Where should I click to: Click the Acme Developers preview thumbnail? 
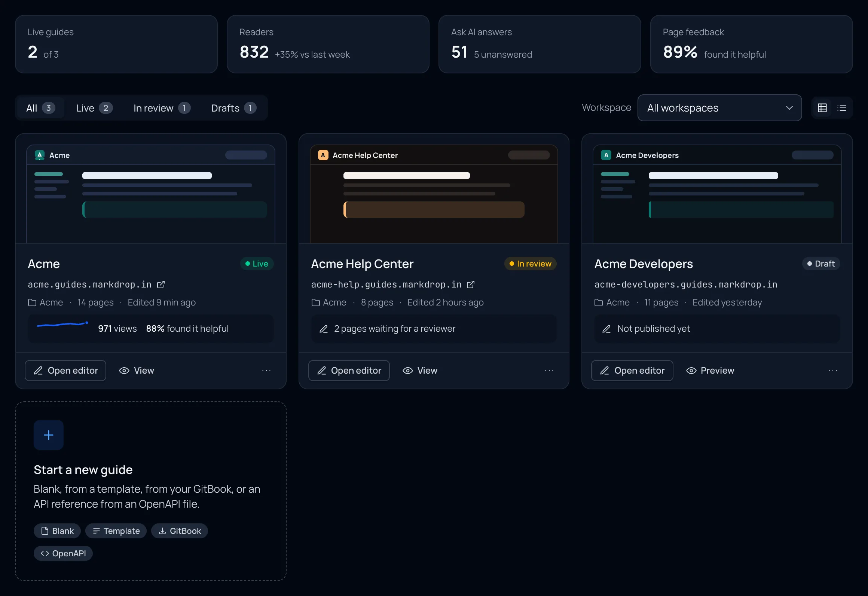point(717,194)
